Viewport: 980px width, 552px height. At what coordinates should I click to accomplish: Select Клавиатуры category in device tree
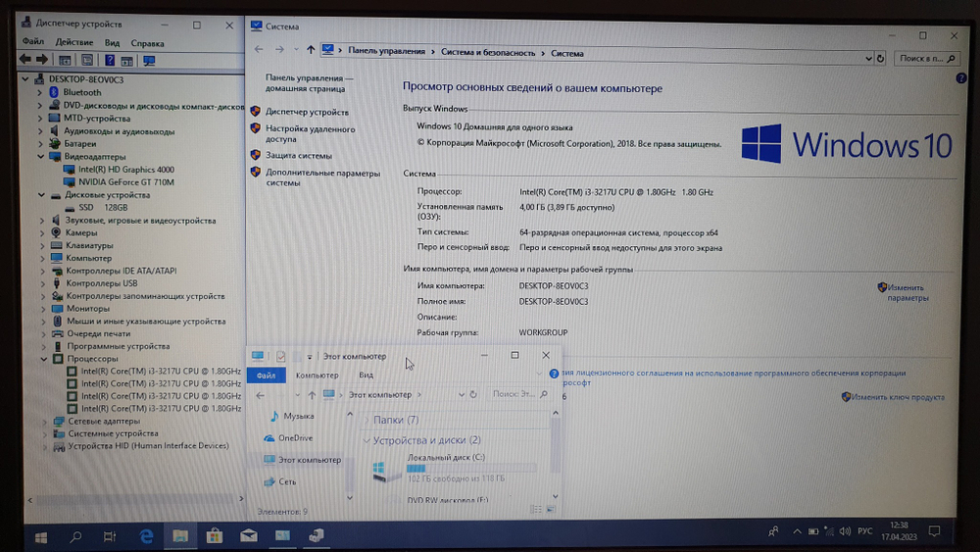[x=89, y=246]
